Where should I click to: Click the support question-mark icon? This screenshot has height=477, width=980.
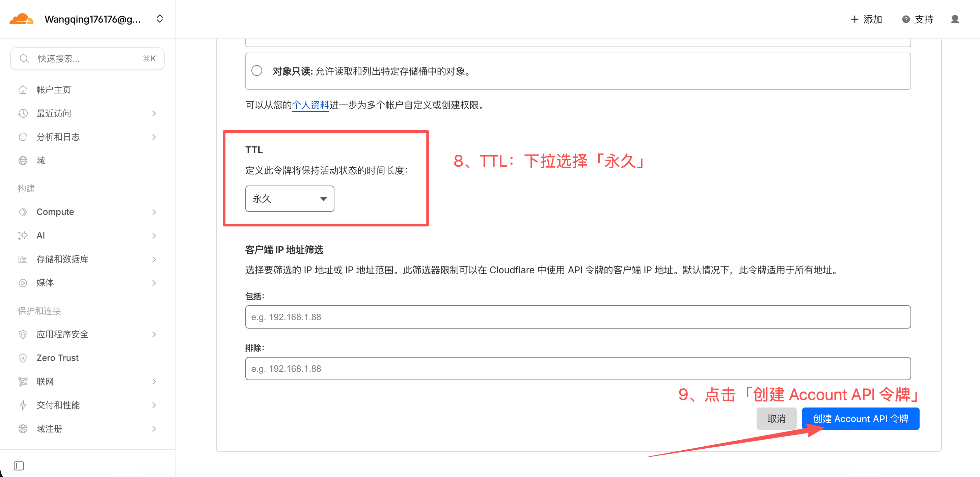tap(906, 19)
